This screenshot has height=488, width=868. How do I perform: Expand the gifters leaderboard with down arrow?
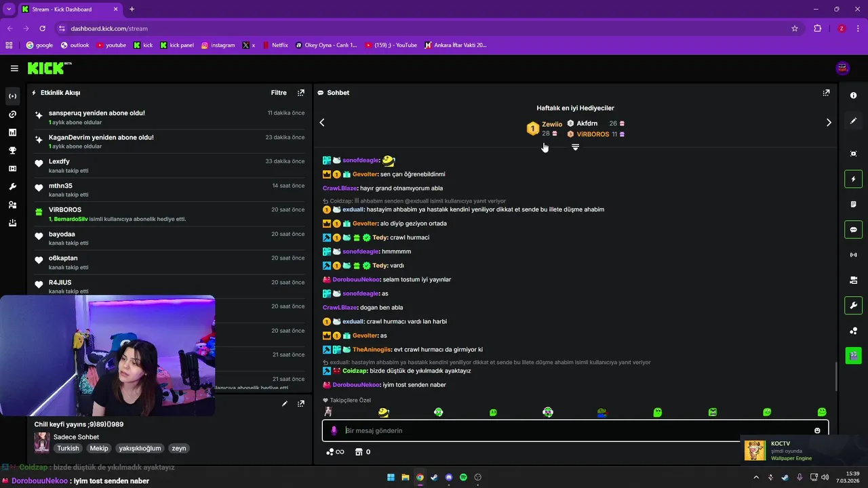pyautogui.click(x=575, y=147)
